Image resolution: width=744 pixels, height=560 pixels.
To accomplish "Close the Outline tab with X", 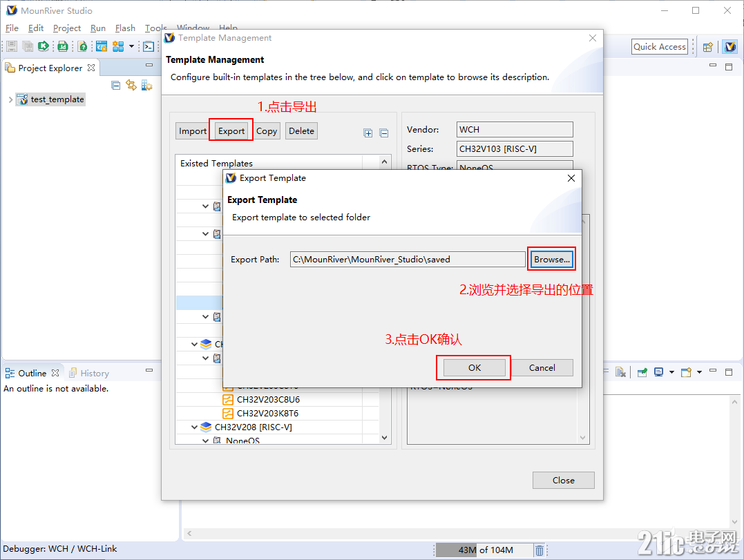I will [x=55, y=373].
